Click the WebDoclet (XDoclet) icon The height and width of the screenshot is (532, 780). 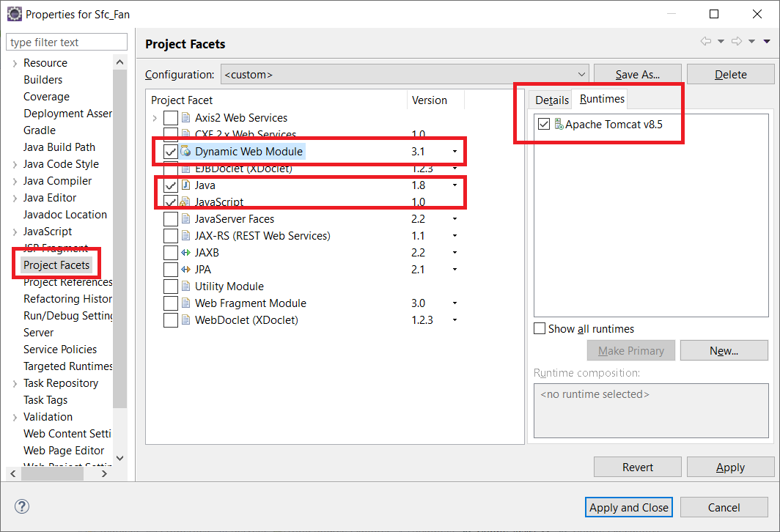point(185,319)
